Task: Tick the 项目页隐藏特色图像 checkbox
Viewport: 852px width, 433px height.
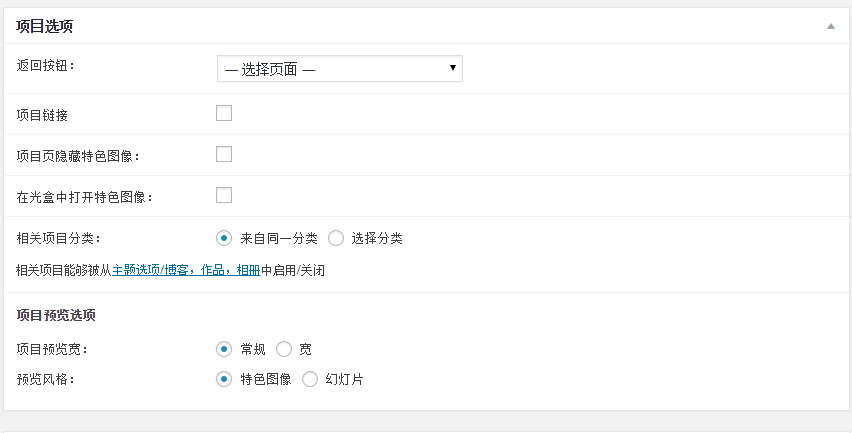Action: click(x=224, y=154)
